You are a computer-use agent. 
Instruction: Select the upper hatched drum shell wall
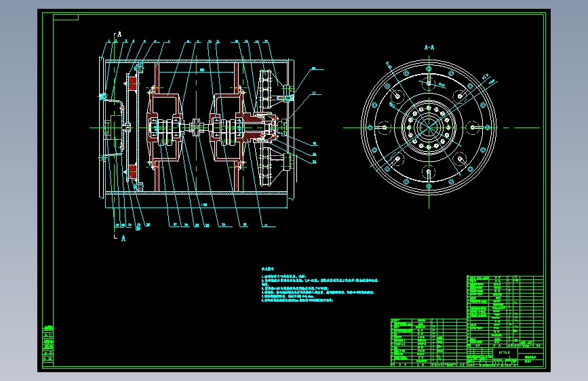click(197, 61)
